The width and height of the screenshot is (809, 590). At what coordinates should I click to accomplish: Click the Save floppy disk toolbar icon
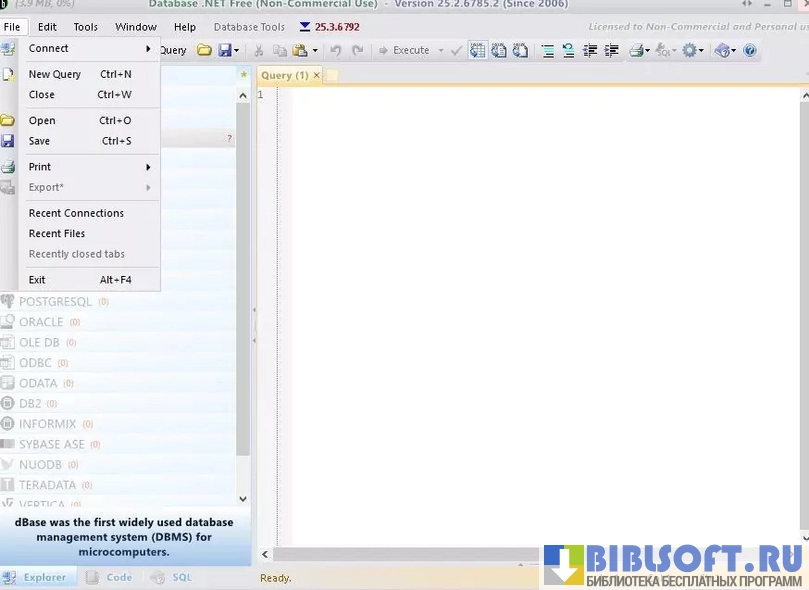point(225,50)
